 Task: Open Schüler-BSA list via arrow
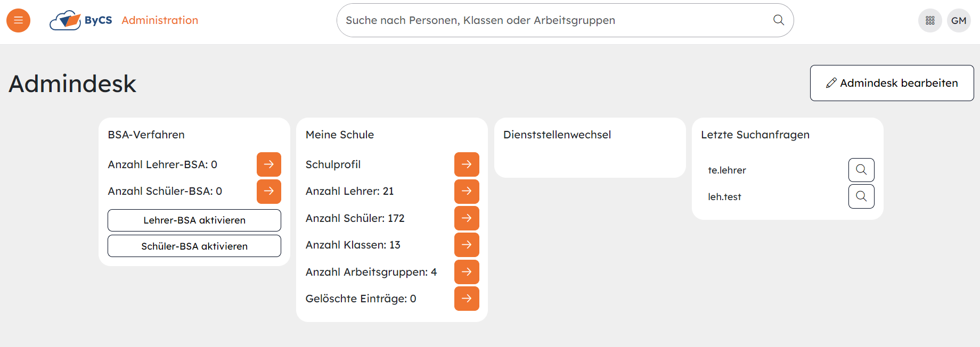pos(268,191)
